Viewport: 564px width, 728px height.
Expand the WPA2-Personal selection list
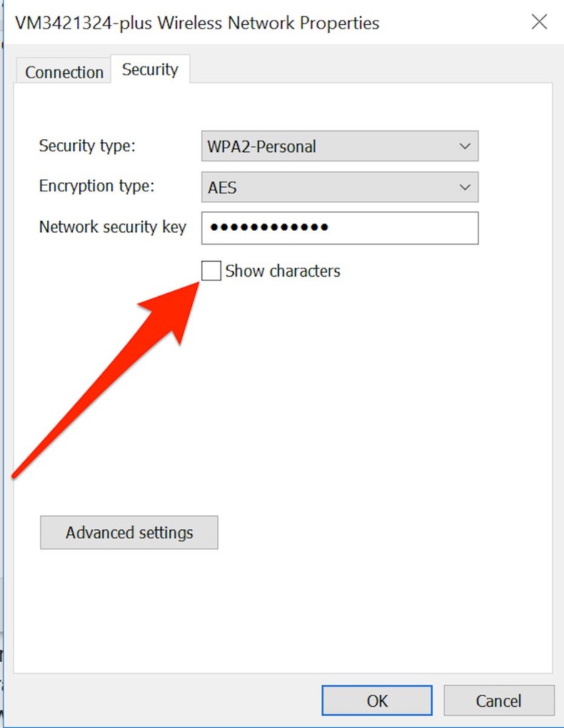[465, 146]
